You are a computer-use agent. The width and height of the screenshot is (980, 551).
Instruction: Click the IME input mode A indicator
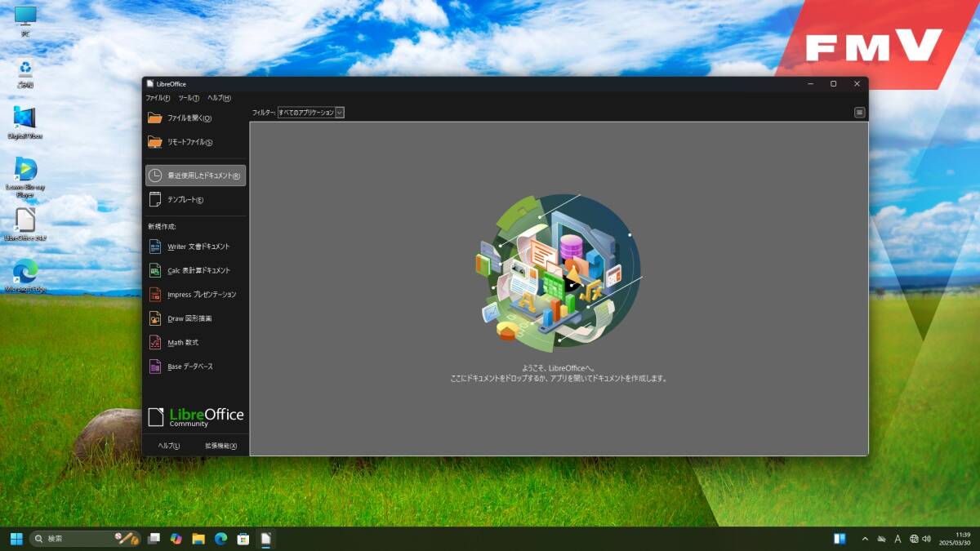click(x=898, y=539)
